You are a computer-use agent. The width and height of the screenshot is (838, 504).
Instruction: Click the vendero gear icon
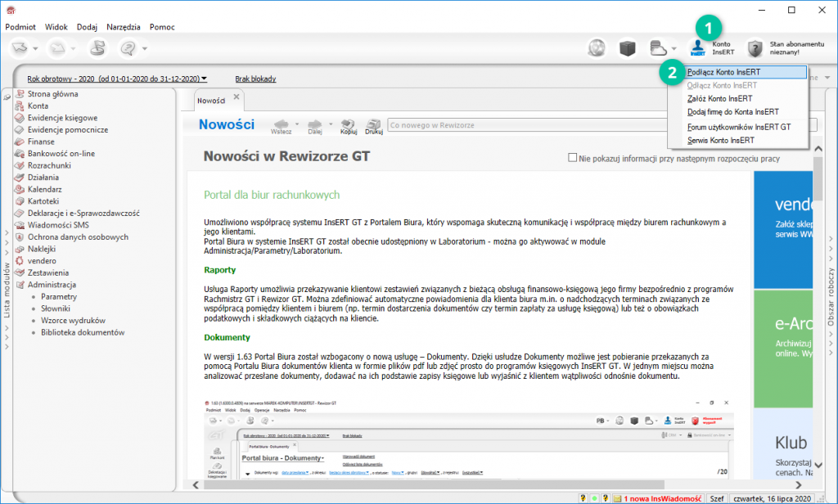[20, 261]
